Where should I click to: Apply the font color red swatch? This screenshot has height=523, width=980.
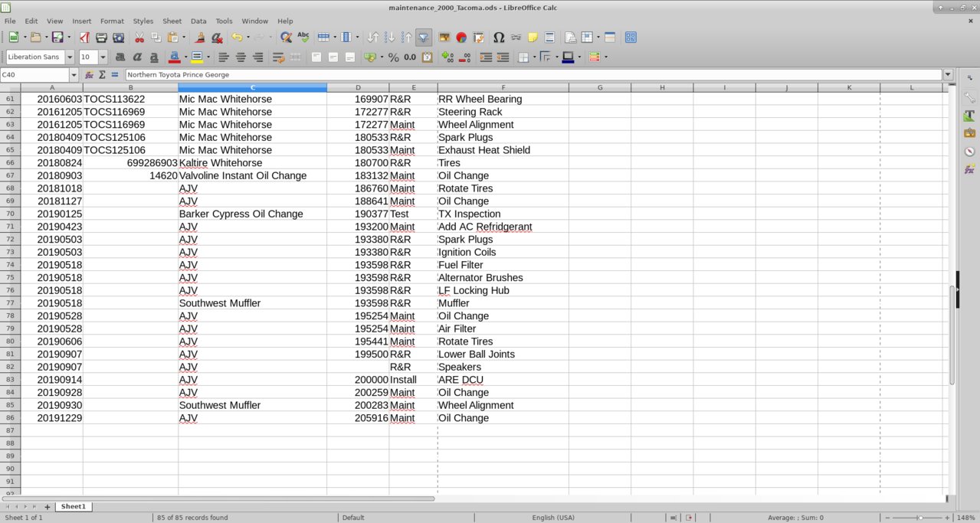(x=174, y=57)
